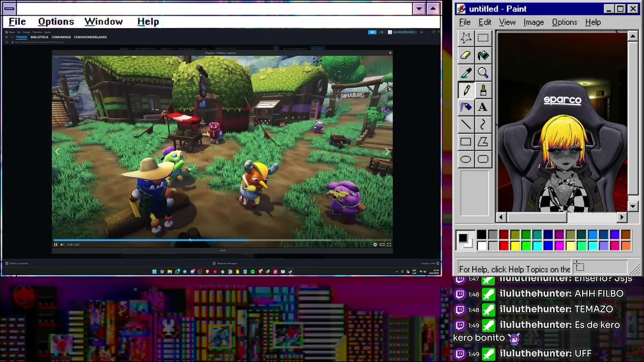Viewport: 644px width, 362px height.
Task: Choose the Airbrush spray tool
Action: (x=465, y=107)
